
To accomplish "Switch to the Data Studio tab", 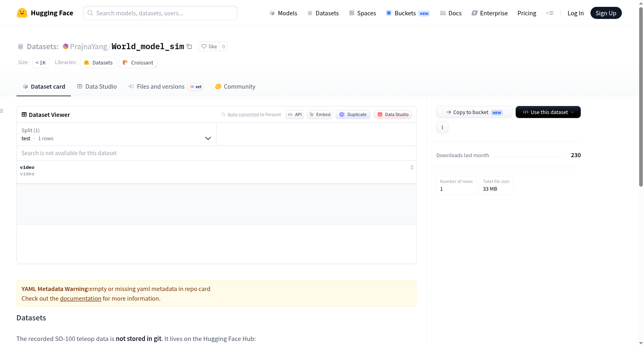I will 97,87.
